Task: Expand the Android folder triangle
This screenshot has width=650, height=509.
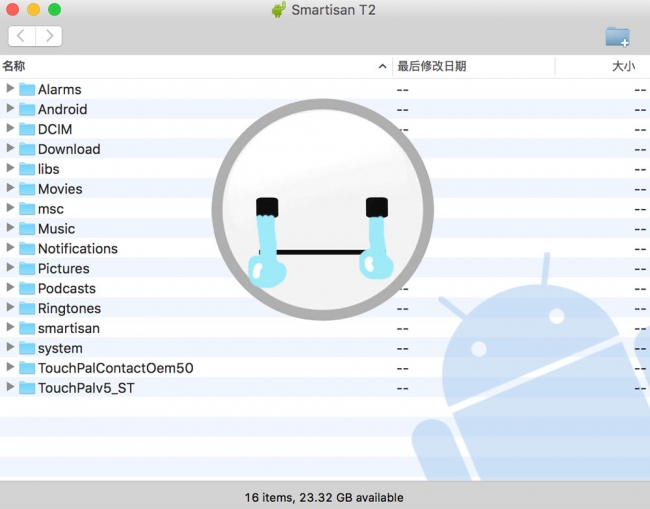Action: 10,108
